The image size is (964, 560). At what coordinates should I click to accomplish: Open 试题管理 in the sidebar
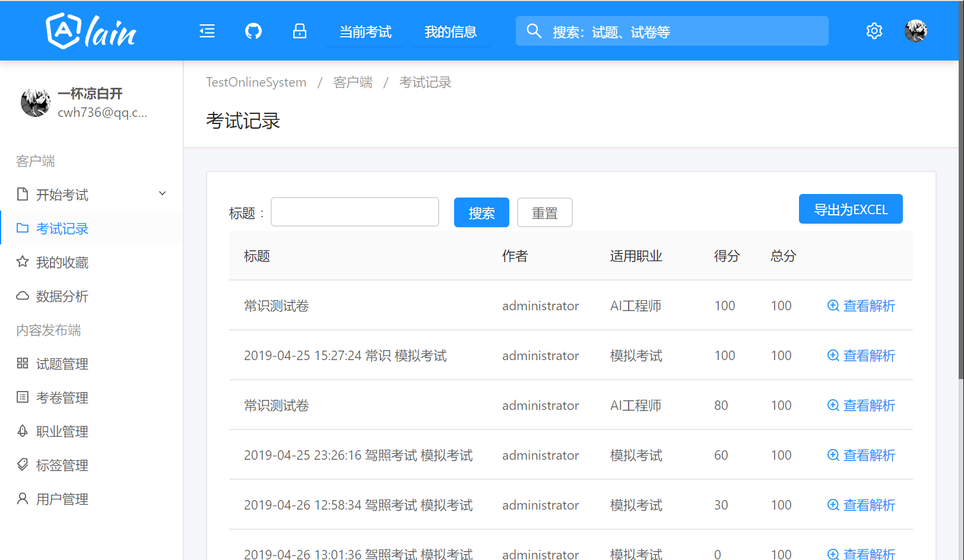pos(91,364)
